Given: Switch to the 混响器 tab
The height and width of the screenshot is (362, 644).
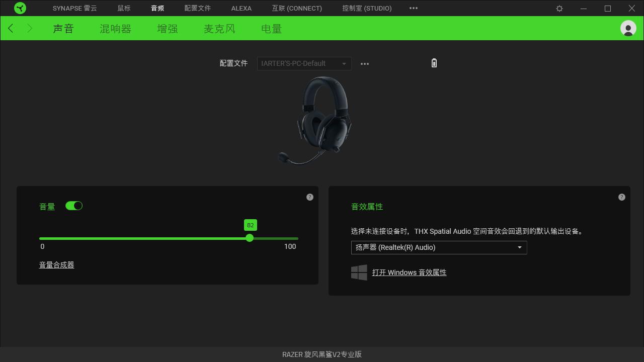Looking at the screenshot, I should tap(115, 29).
